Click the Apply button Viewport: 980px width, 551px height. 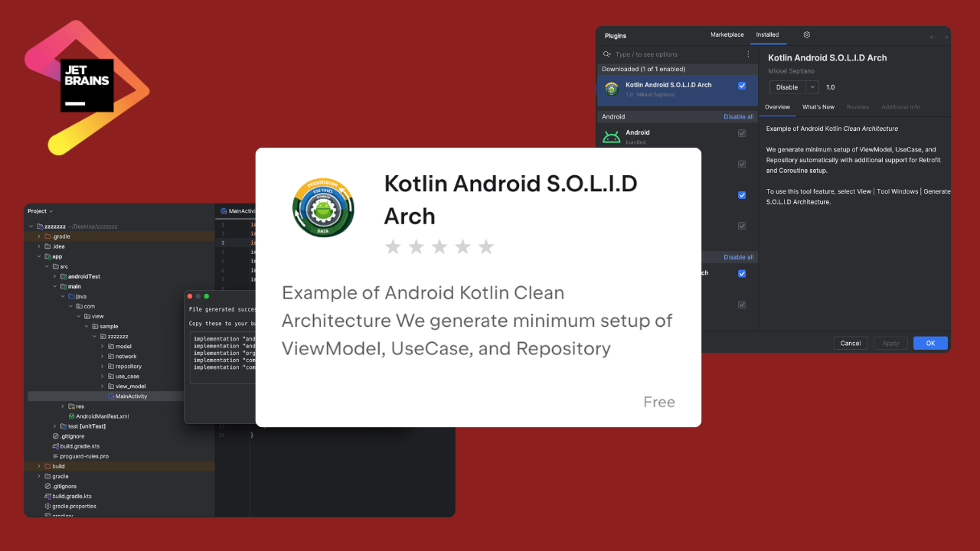click(x=890, y=344)
